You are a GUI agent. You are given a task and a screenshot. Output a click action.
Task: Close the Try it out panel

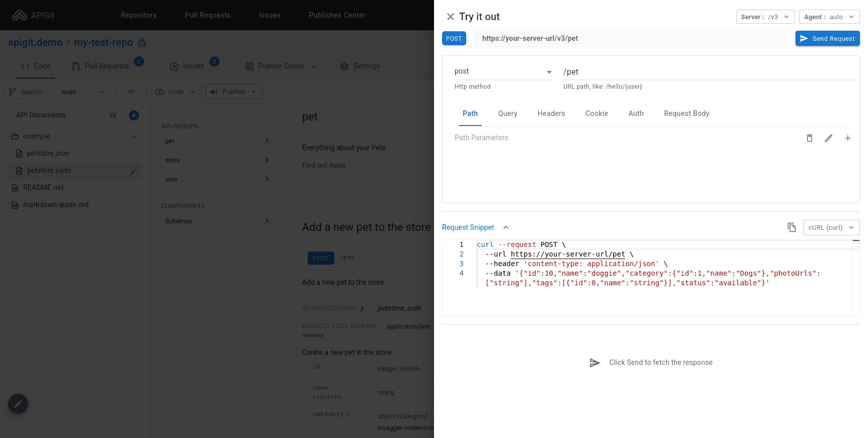tap(450, 17)
